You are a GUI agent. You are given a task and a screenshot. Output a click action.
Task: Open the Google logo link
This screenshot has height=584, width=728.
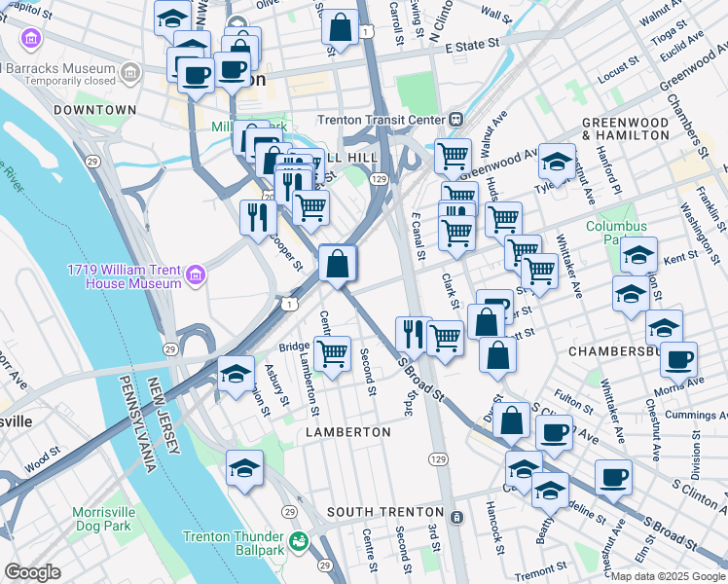point(32,572)
